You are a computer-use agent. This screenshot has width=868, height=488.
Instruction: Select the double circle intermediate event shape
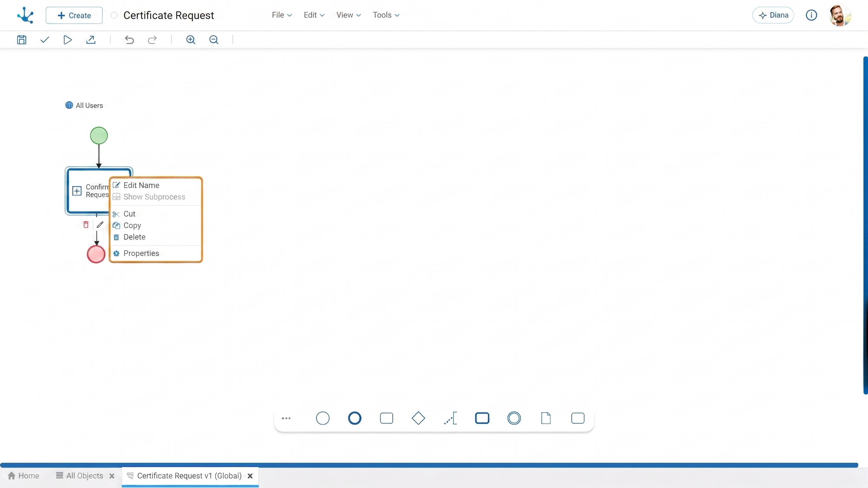pos(514,418)
